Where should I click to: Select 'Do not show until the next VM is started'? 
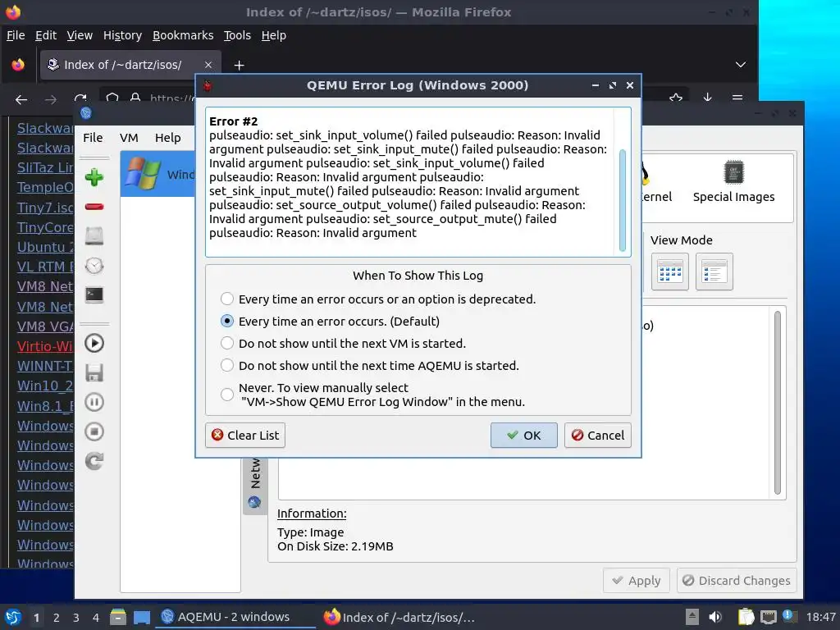227,343
